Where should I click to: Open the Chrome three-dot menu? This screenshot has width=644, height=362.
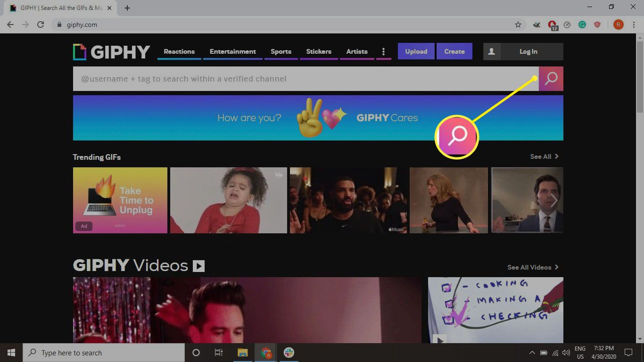[x=634, y=25]
